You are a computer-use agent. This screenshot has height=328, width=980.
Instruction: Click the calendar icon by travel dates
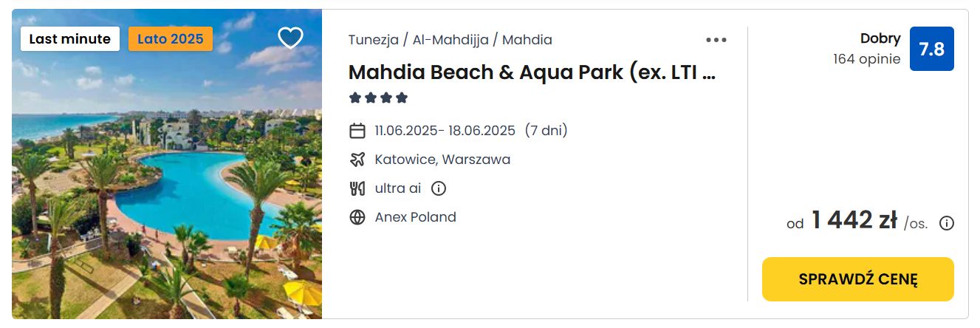coord(357,131)
